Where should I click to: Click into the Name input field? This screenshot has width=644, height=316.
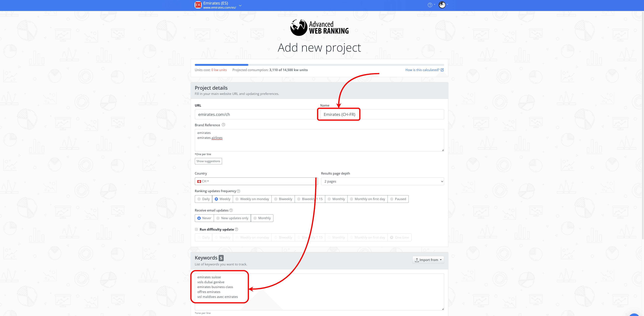[x=382, y=114]
